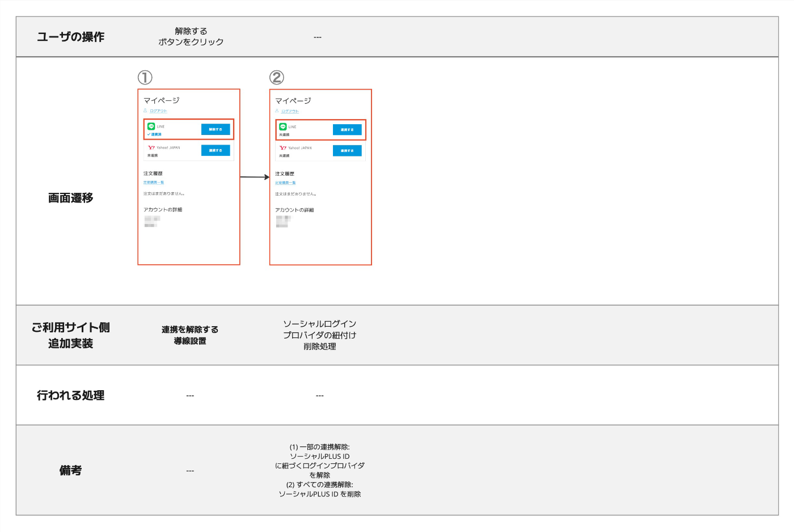Click the LINE icon in screen ②
Viewport: 794px width, 532px height.
[283, 126]
